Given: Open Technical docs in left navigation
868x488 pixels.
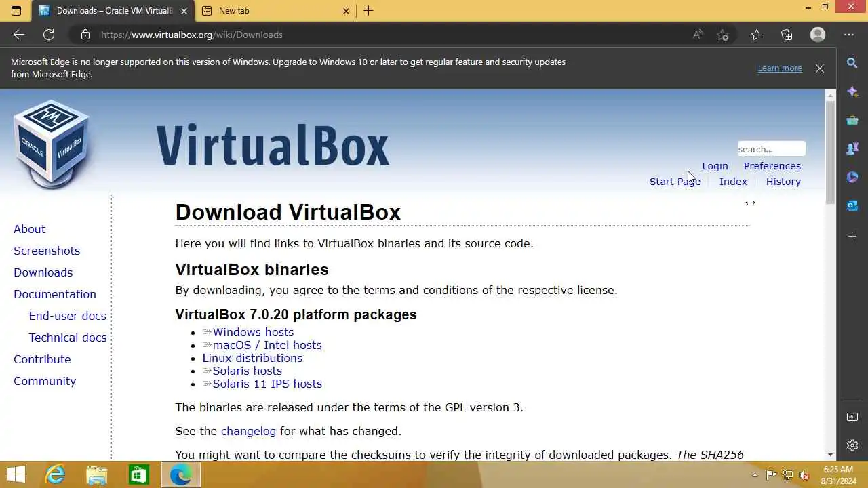Looking at the screenshot, I should coord(67,338).
